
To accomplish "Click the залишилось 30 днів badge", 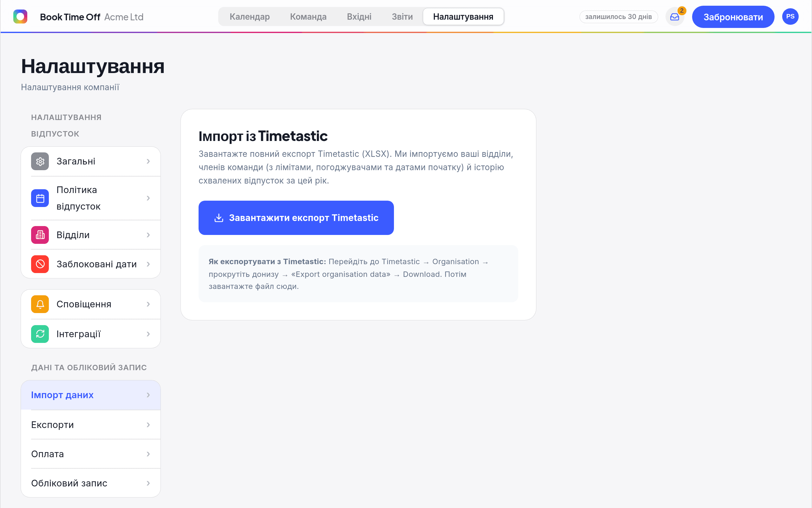I will tap(619, 17).
